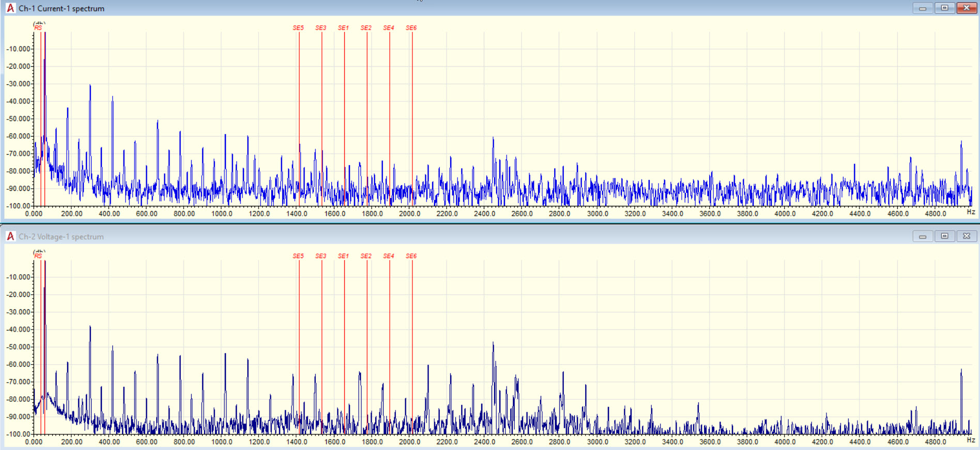Select the SE5 marker in Current spectrum
980x450 pixels.
click(x=298, y=28)
